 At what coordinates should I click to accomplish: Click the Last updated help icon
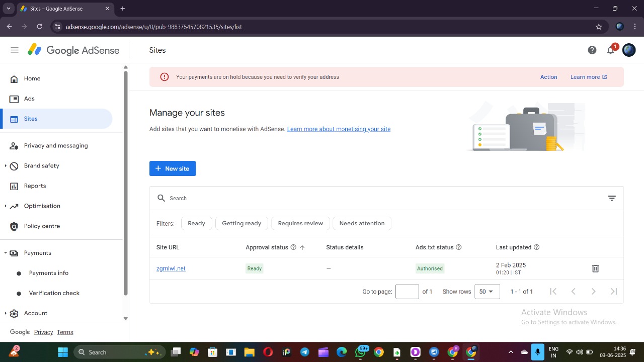click(536, 247)
